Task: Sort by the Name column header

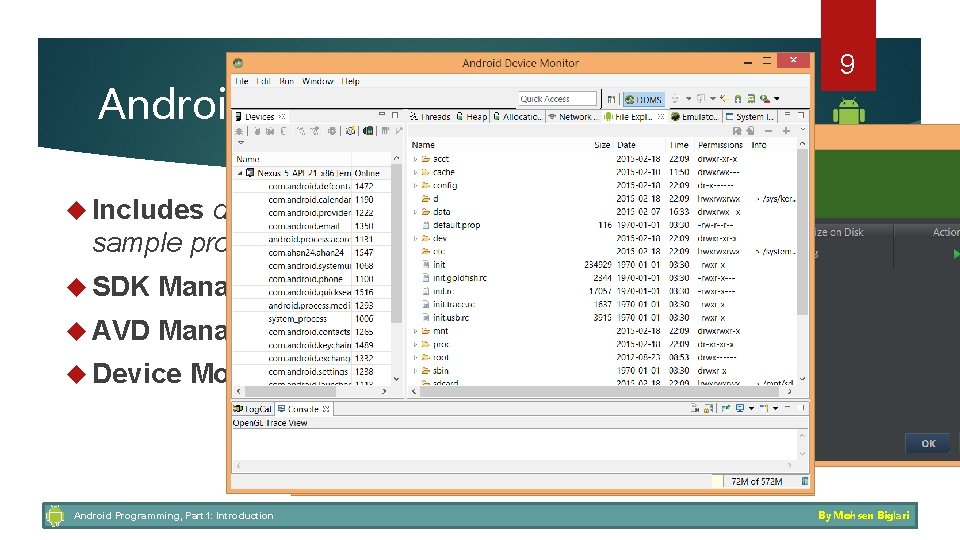Action: coord(423,145)
